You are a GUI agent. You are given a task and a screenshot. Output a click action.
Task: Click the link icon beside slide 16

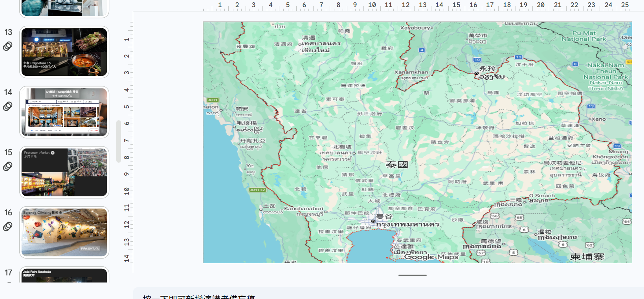8,227
